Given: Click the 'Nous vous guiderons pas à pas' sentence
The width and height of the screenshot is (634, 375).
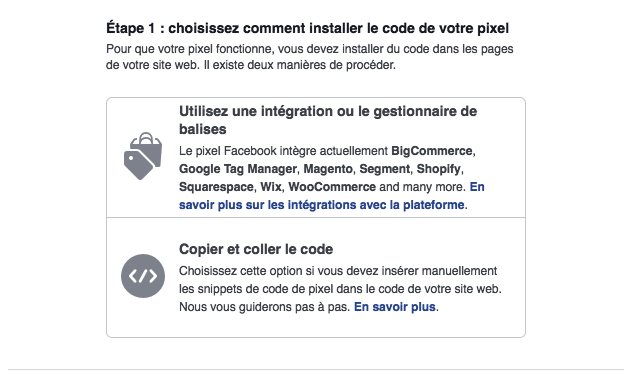Looking at the screenshot, I should (265, 307).
